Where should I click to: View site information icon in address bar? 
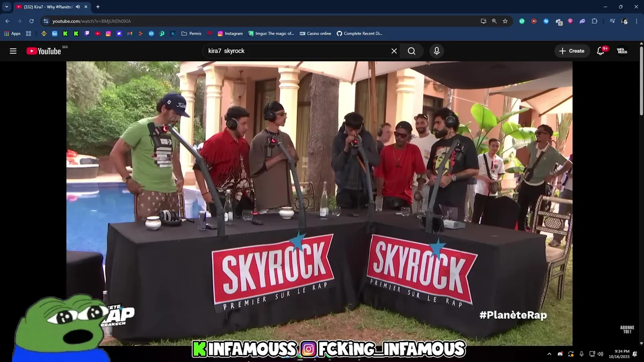pos(46,21)
